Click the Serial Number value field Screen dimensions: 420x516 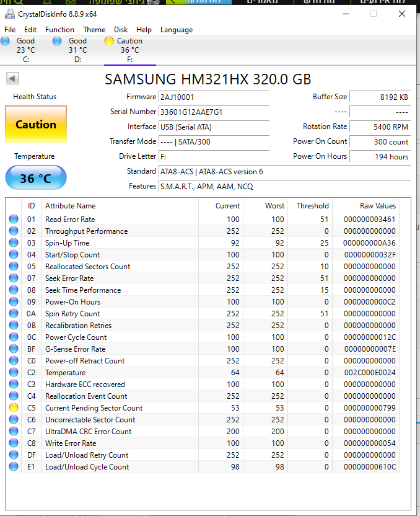click(214, 112)
